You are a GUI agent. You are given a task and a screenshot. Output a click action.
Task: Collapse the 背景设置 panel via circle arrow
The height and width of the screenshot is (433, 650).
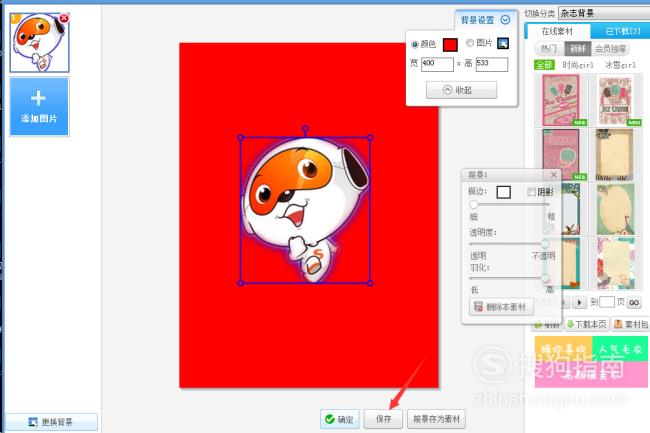coord(505,19)
